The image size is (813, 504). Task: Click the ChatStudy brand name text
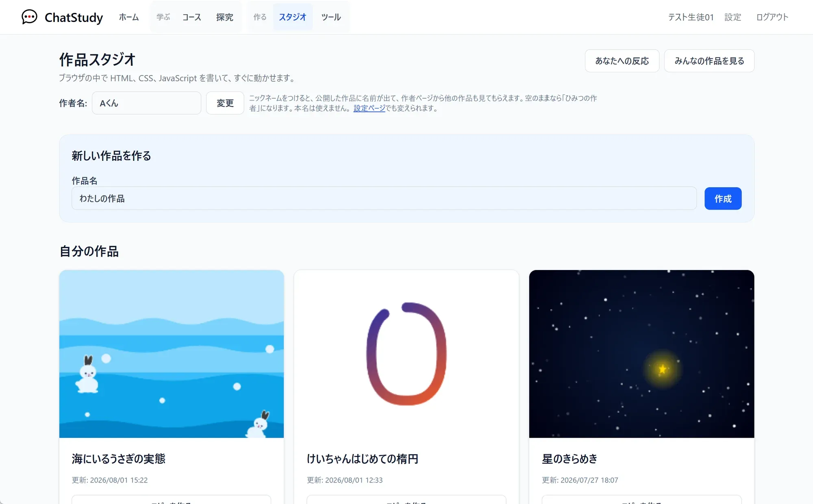click(74, 17)
